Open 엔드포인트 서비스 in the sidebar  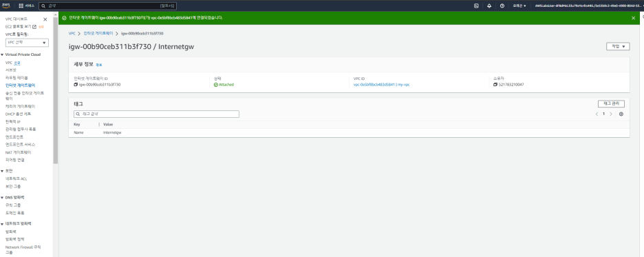20,145
